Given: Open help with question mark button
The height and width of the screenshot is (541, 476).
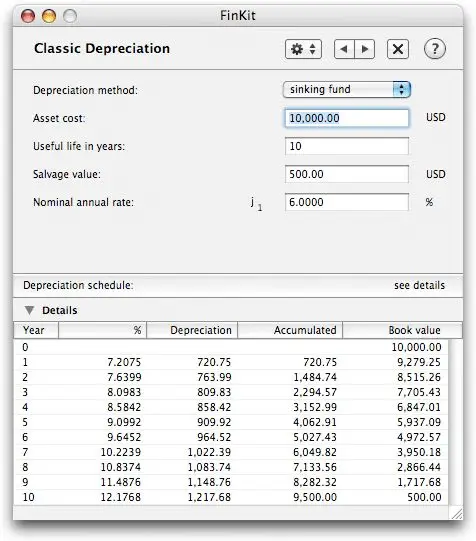Looking at the screenshot, I should pyautogui.click(x=435, y=49).
